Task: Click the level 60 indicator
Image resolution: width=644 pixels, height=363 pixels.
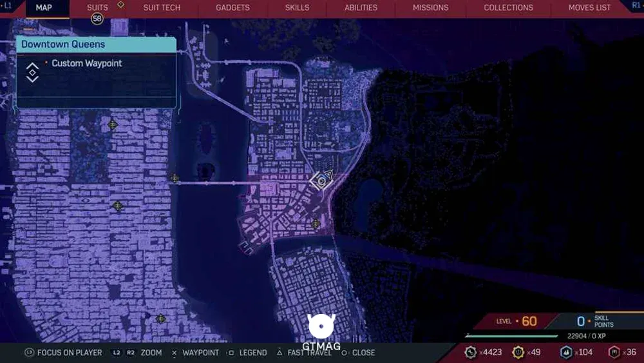Action: [516, 321]
